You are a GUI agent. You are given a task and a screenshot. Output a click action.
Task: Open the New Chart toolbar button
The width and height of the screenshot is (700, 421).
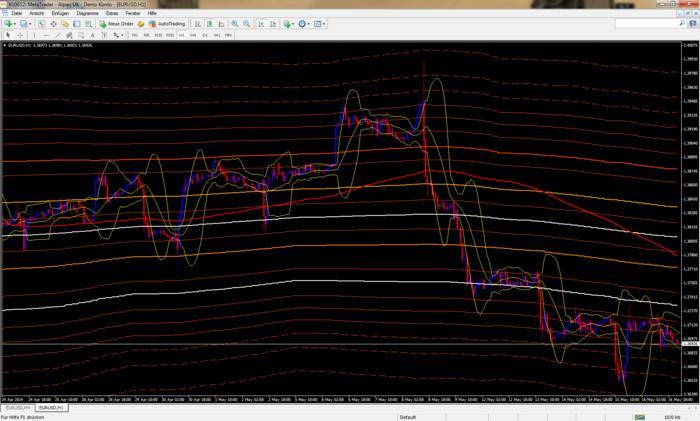[8, 24]
